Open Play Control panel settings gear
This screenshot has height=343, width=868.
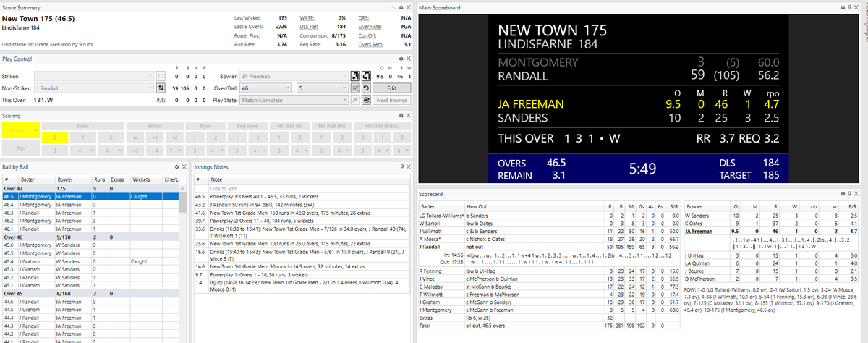point(401,59)
